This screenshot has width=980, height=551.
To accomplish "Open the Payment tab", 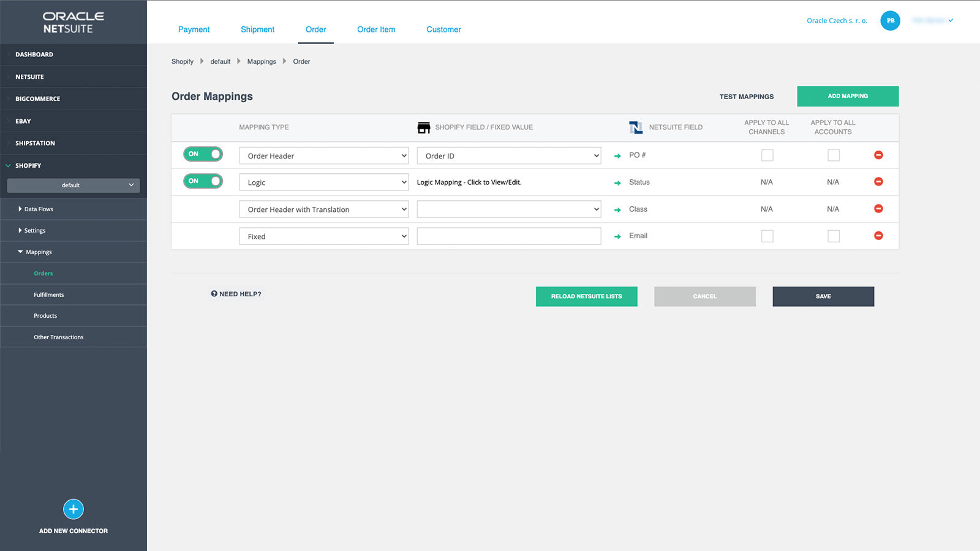I will click(194, 29).
